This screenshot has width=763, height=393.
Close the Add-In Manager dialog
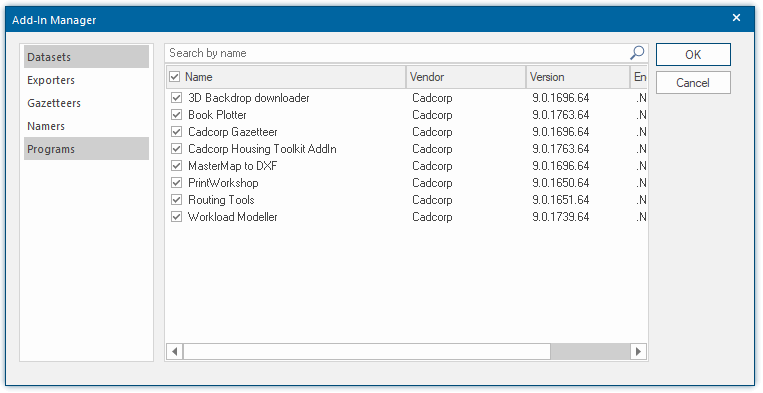click(736, 18)
